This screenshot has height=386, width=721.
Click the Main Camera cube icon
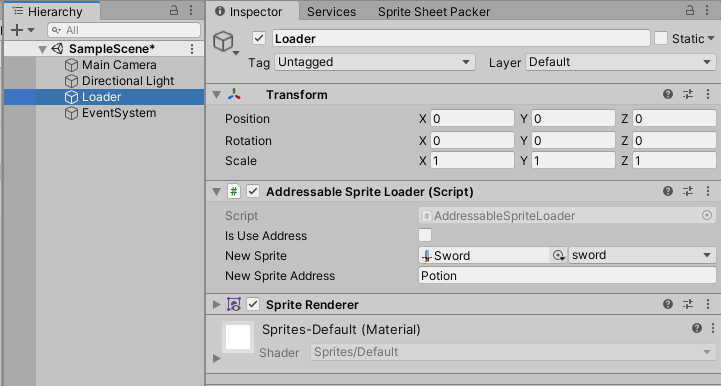click(71, 65)
